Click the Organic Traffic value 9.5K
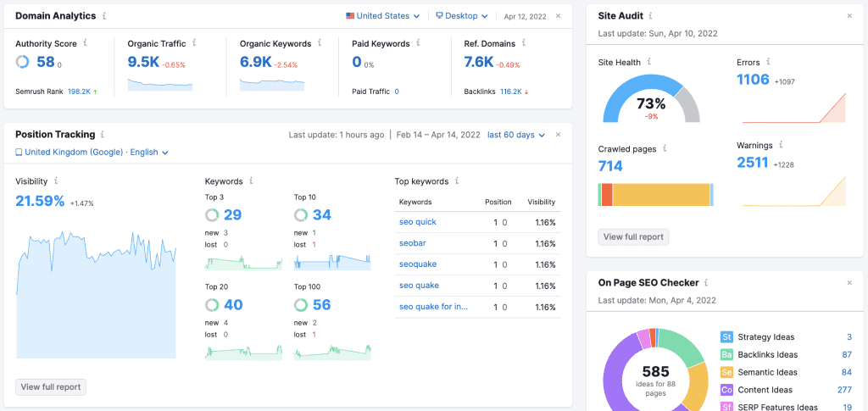The width and height of the screenshot is (868, 411). 143,62
